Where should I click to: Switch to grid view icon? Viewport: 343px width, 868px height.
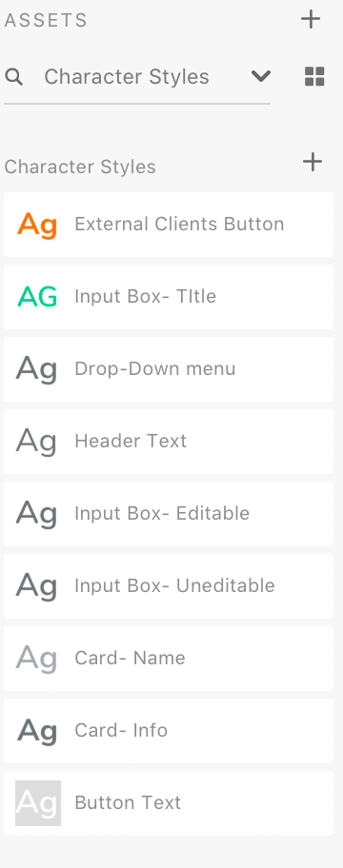pyautogui.click(x=314, y=76)
